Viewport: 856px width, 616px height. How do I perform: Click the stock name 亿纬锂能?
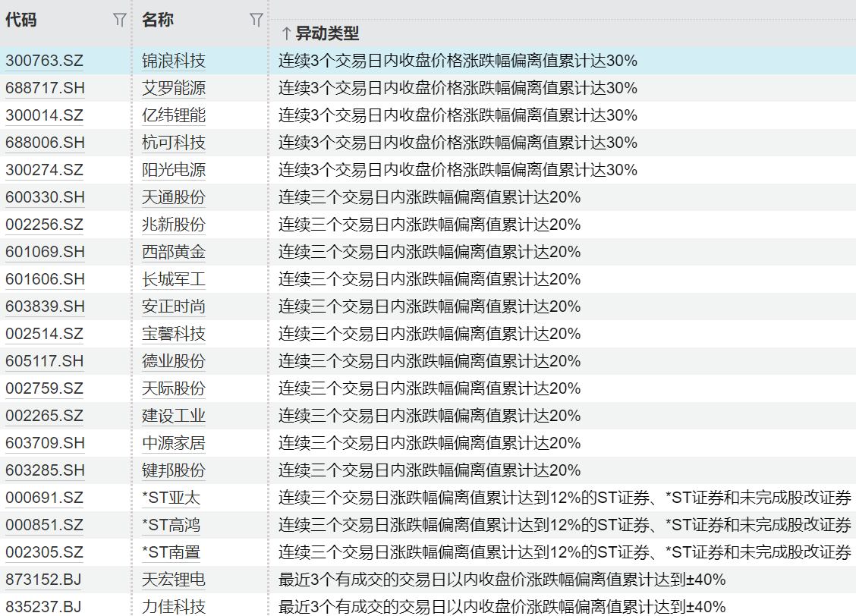pos(174,115)
